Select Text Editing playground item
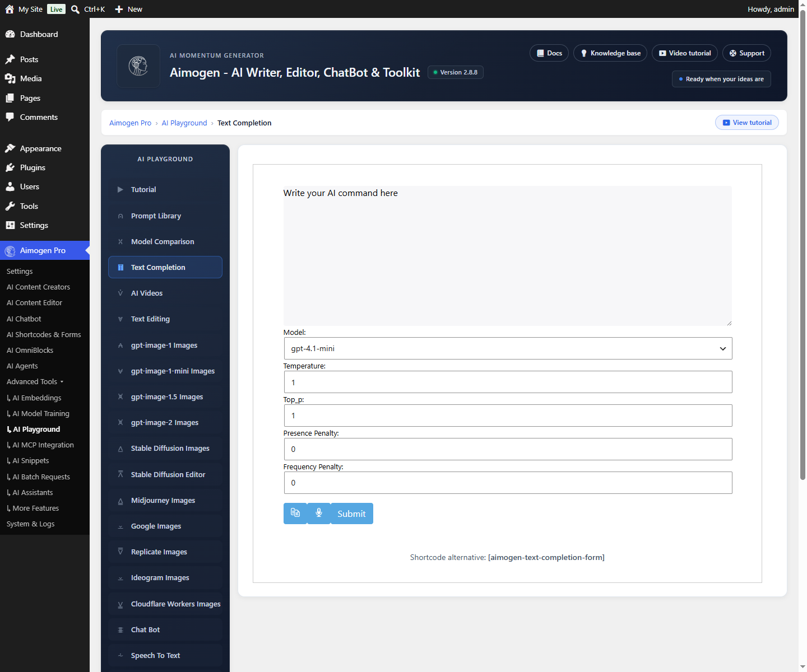The width and height of the screenshot is (807, 672). (x=165, y=319)
